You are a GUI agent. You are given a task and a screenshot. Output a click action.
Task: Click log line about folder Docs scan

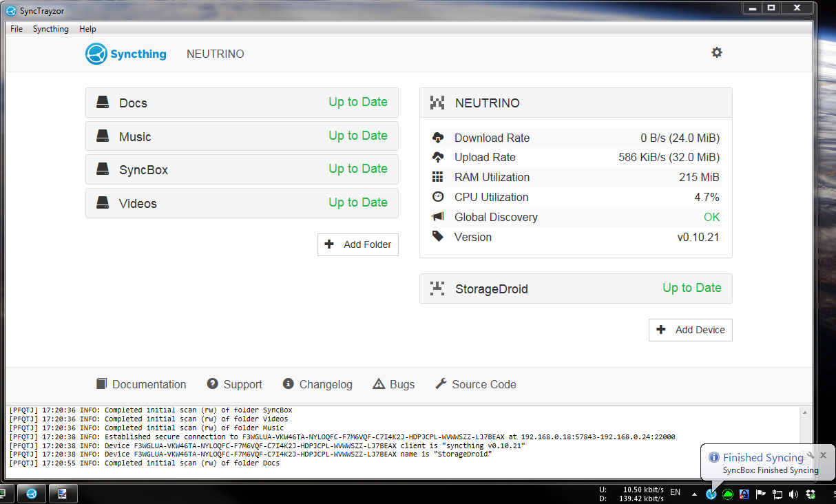pyautogui.click(x=145, y=463)
